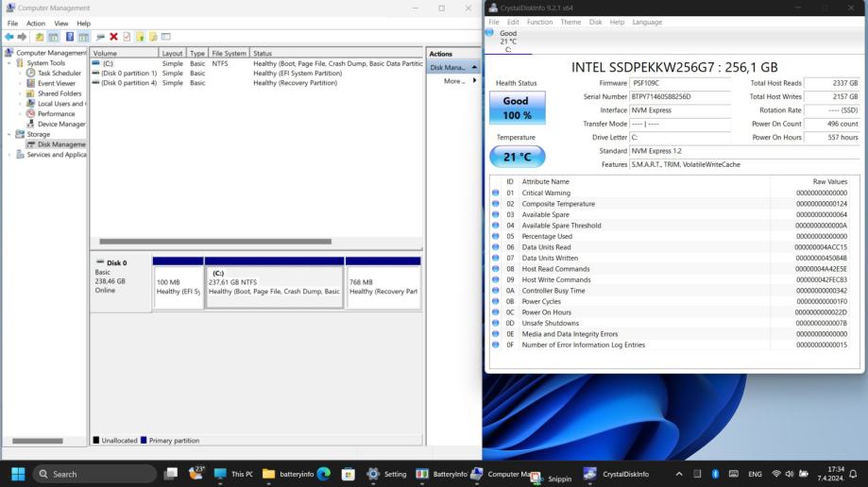This screenshot has height=487, width=868.
Task: Expand the Services and Applications node
Action: 9,155
